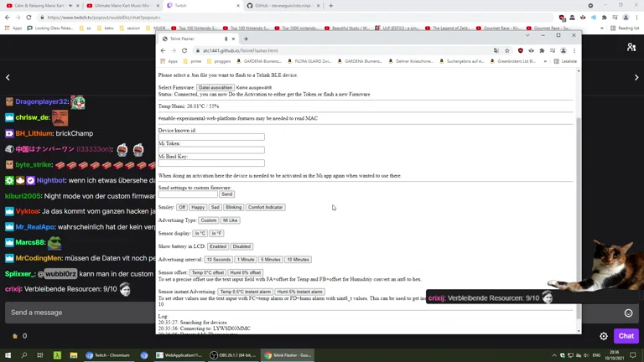Image resolution: width=644 pixels, height=362 pixels.
Task: Open Leseliste reading list in Telink window
Action: coord(565,61)
